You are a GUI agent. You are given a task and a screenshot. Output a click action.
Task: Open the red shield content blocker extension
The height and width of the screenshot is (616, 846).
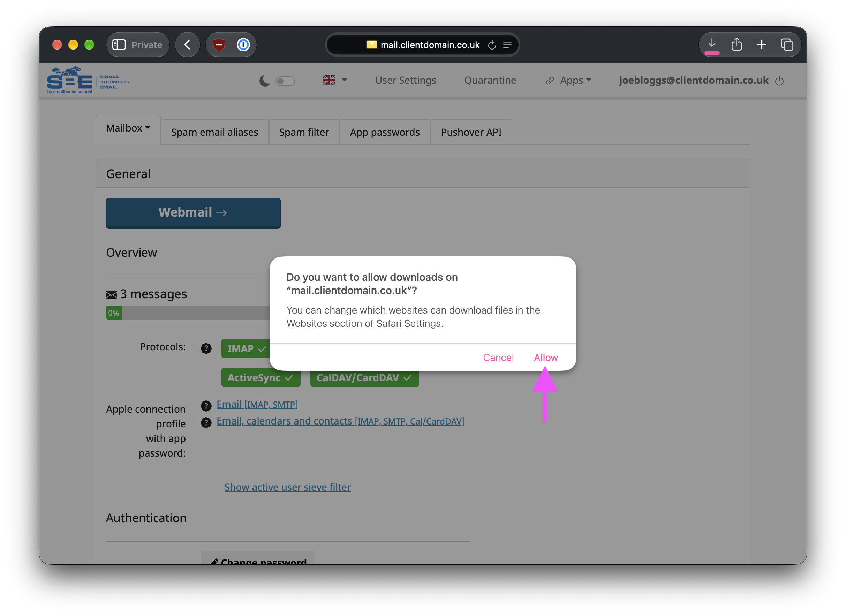pyautogui.click(x=219, y=45)
